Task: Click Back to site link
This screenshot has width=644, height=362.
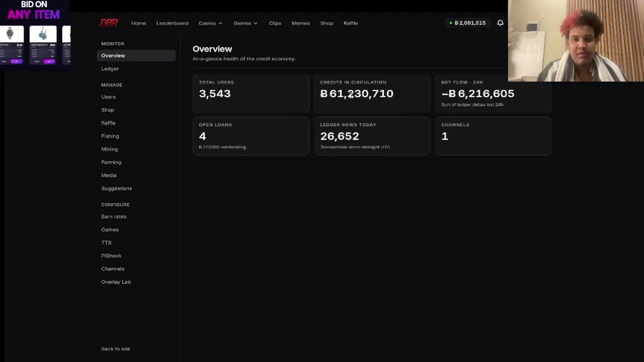Action: pos(116,349)
